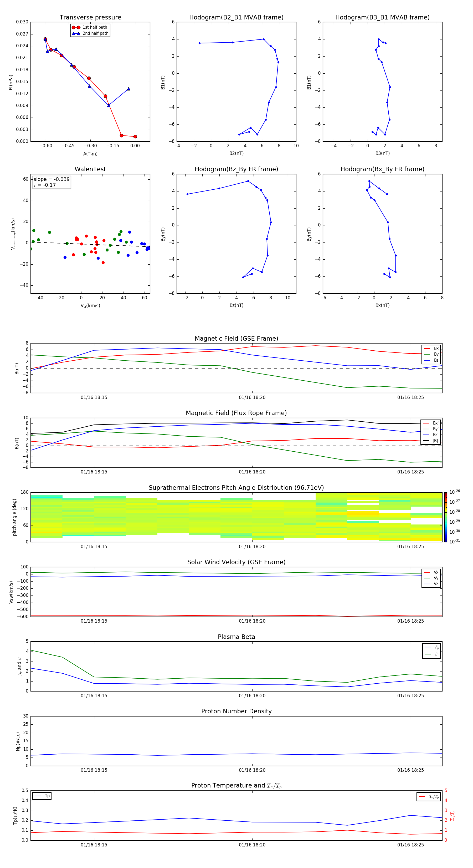Click "01/16 18:20" tick under GSE magnetic field

pos(252,398)
